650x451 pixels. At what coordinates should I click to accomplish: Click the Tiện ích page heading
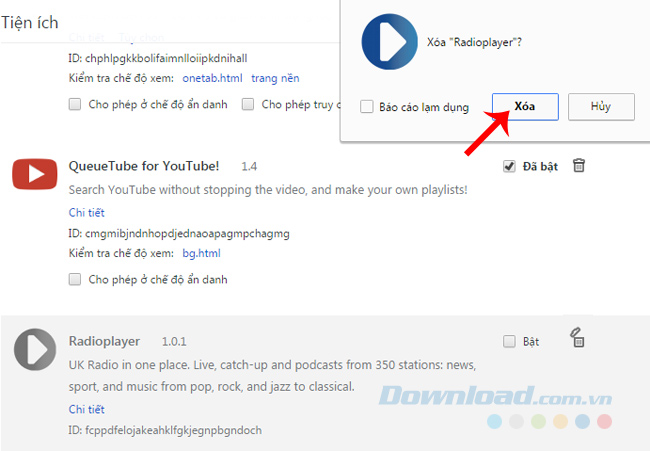(30, 22)
